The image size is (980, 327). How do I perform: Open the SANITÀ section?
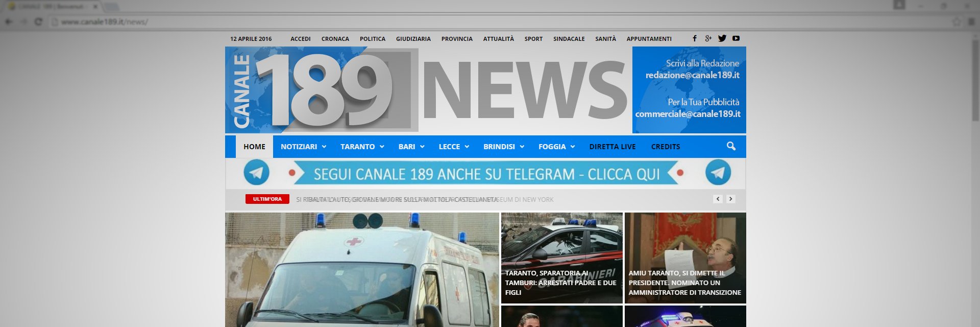tap(605, 39)
